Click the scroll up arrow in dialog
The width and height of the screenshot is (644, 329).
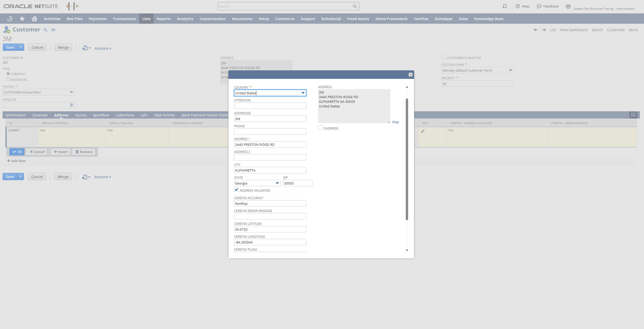click(407, 87)
